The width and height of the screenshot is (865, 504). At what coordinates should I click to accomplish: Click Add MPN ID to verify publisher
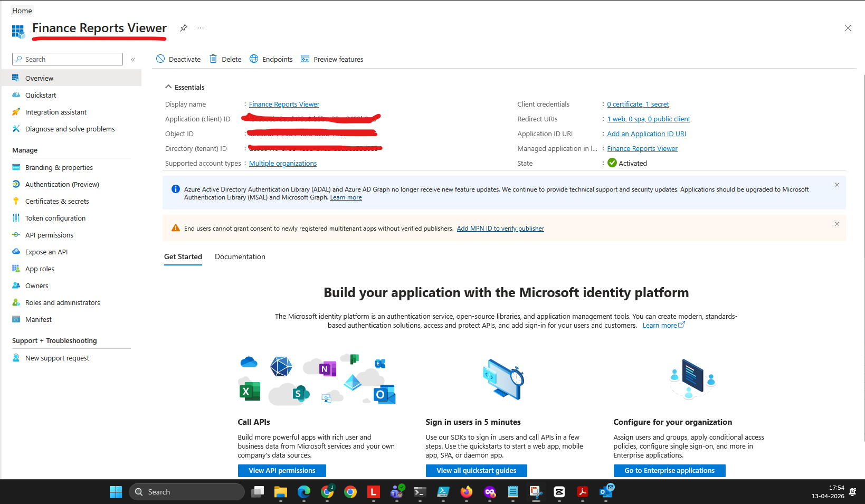pos(500,229)
